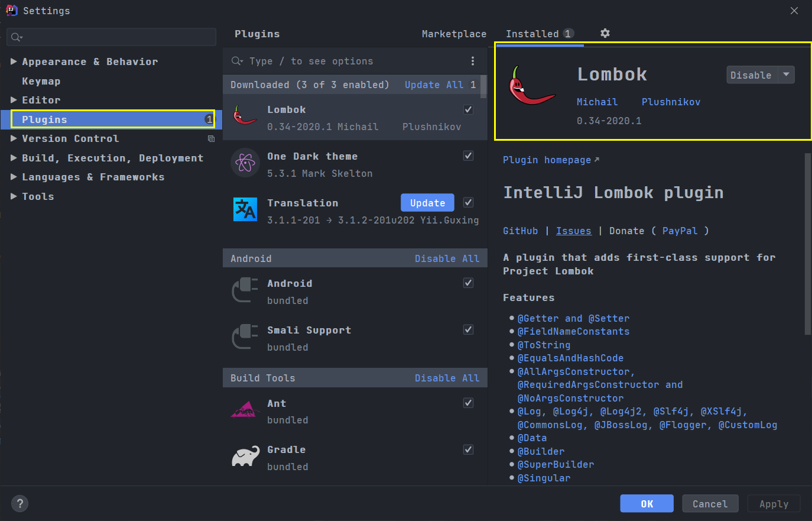This screenshot has width=812, height=521.
Task: Click the Lombok chili pepper icon in plugin list
Action: [245, 115]
